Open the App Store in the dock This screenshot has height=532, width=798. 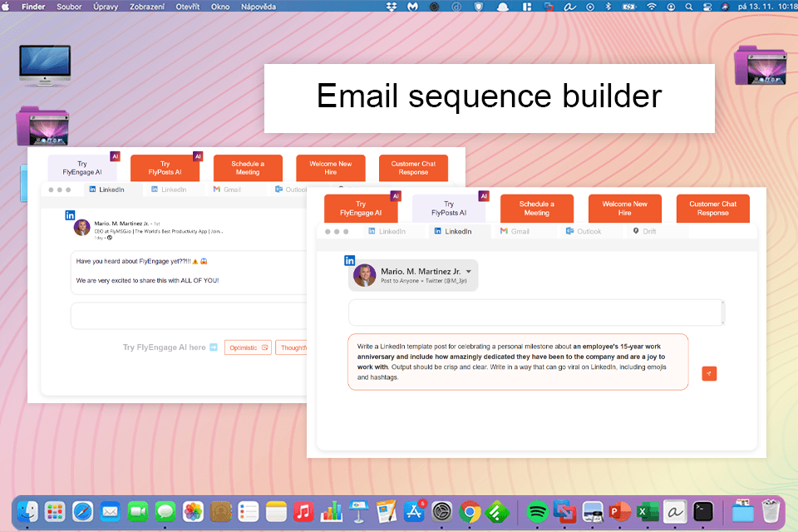point(414,512)
